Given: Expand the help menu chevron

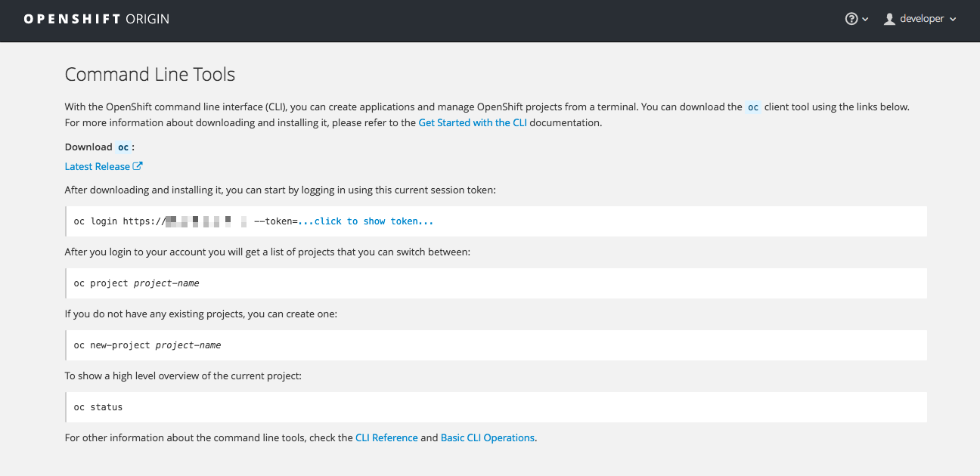Looking at the screenshot, I should click(865, 20).
